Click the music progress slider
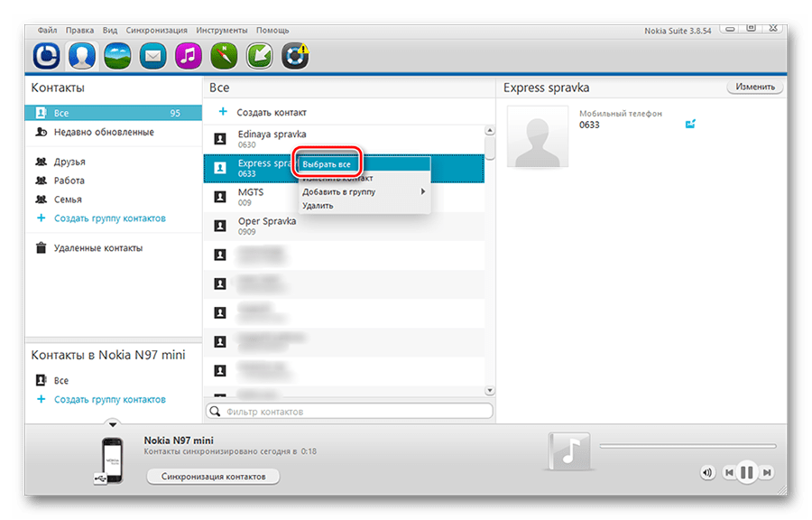812x520 pixels. point(687,445)
